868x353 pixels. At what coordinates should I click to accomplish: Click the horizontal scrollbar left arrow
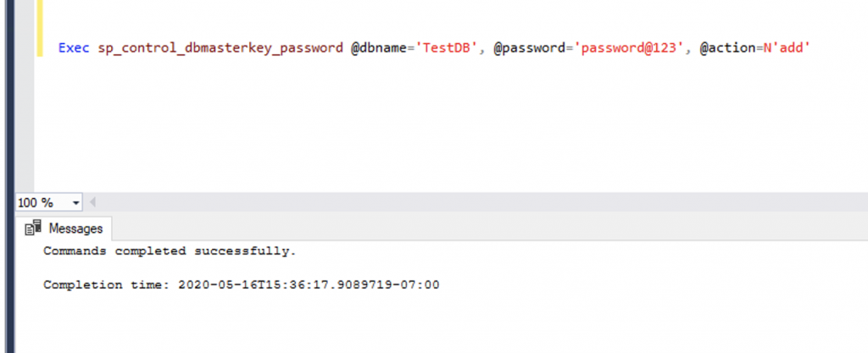point(92,203)
